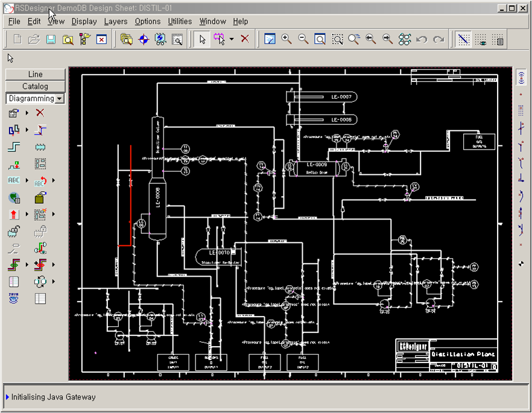Click the red highlighted pipe line in drawing

(x=131, y=196)
